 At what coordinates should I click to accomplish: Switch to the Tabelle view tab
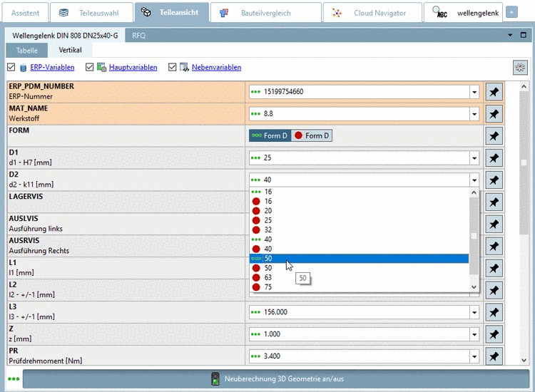(x=27, y=51)
